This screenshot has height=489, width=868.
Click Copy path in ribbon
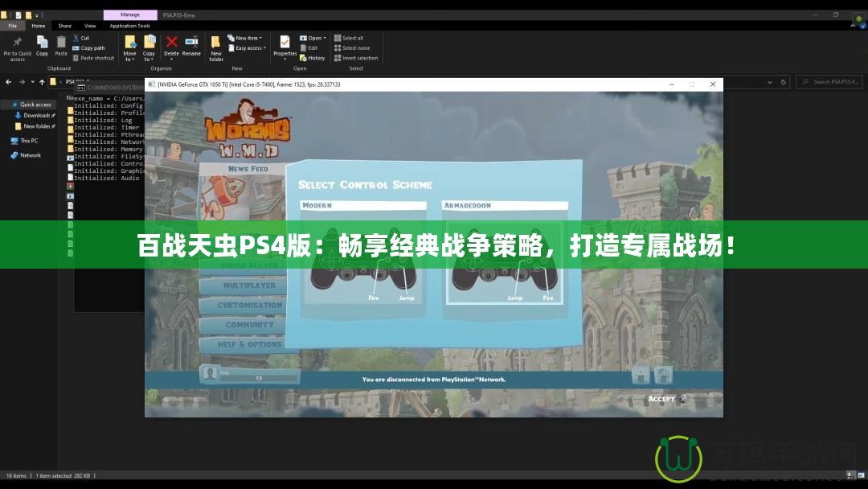[x=88, y=48]
